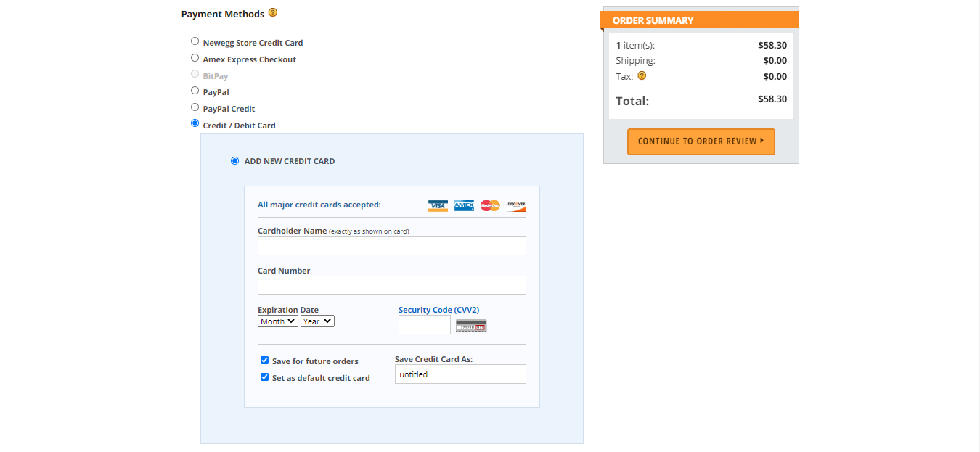Click the CVV2 card back illustration
This screenshot has width=980, height=452.
[x=471, y=326]
